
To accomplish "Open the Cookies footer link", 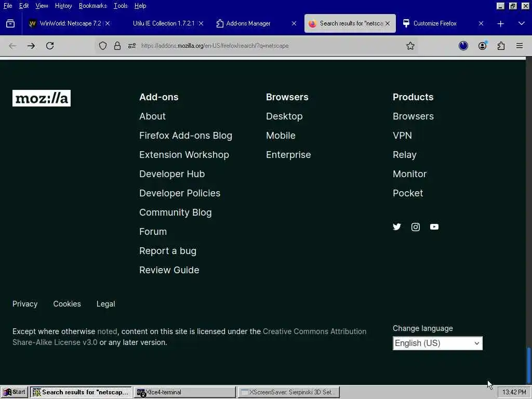I will [67, 304].
